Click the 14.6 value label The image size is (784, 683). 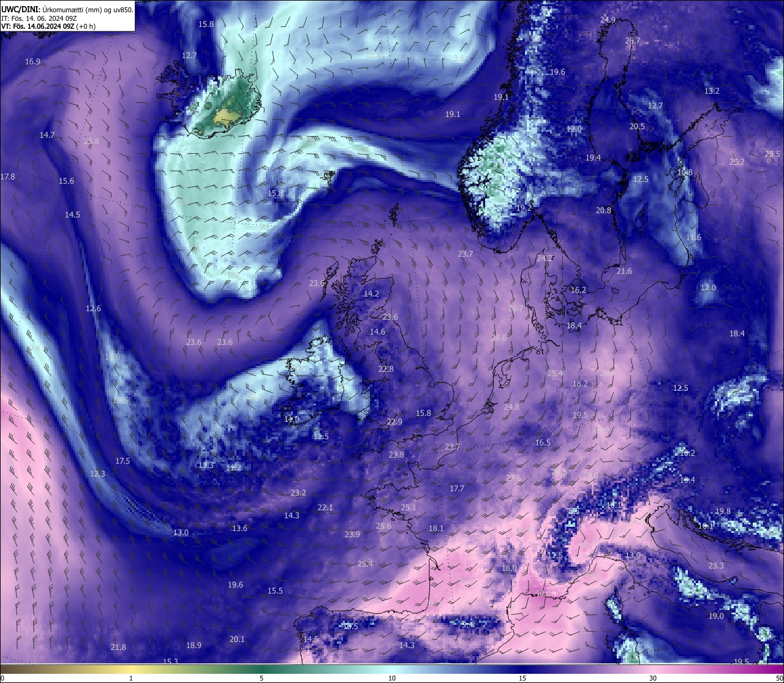pos(377,331)
